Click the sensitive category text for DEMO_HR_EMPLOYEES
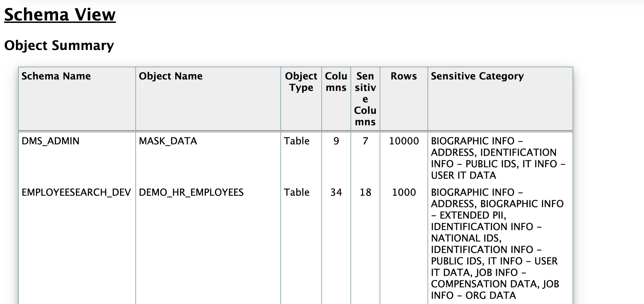The image size is (644, 304). (x=496, y=244)
